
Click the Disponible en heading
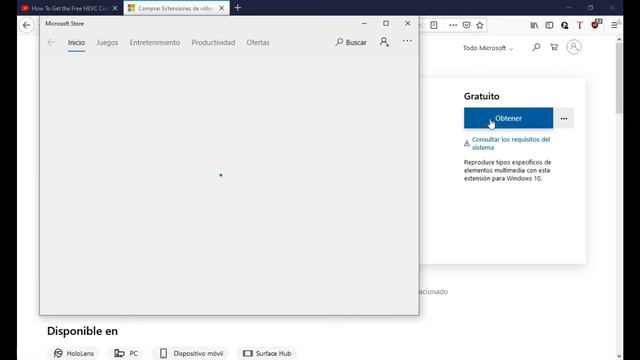pos(82,331)
